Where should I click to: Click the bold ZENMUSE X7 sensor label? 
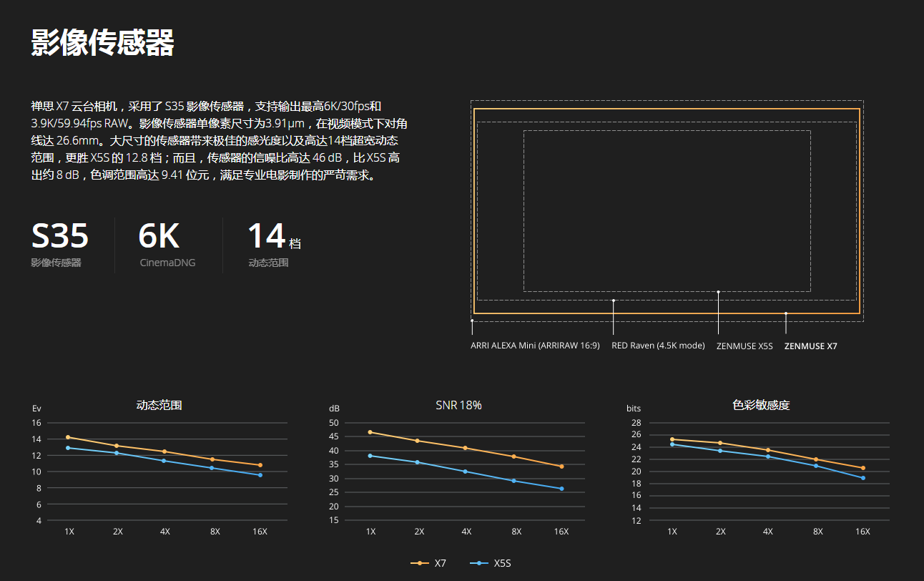pos(810,346)
